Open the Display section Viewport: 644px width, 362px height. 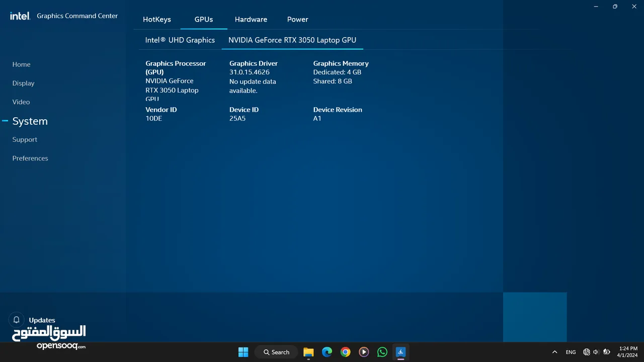(x=23, y=83)
